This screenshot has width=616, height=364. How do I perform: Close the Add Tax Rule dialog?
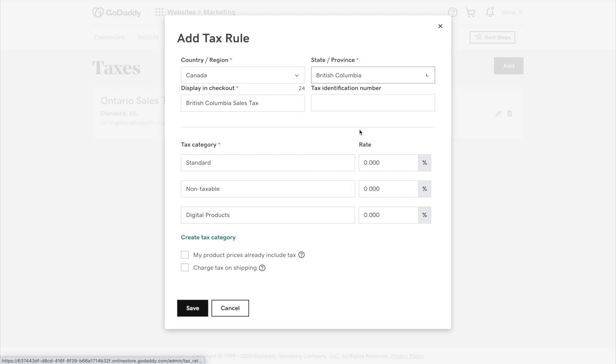[x=440, y=26]
